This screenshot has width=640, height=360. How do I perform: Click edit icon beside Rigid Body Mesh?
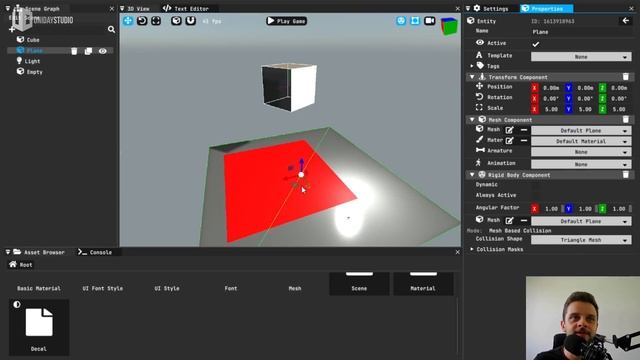(509, 221)
